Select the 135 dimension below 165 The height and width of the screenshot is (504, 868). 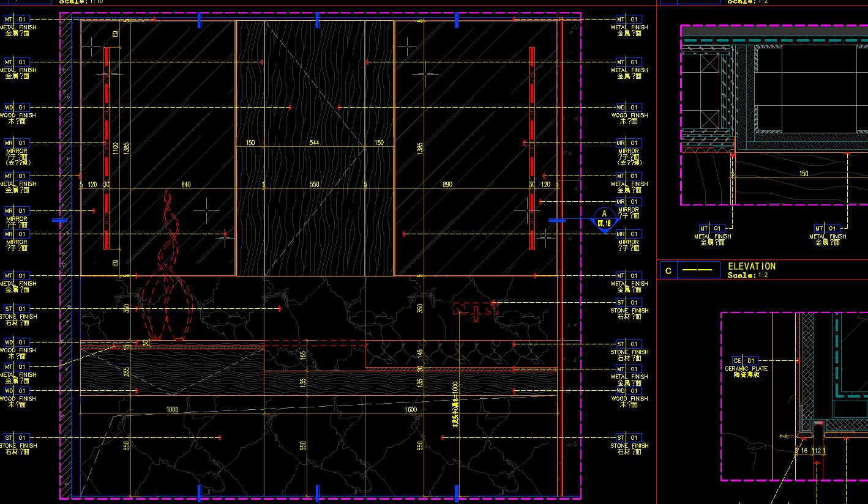pos(303,383)
